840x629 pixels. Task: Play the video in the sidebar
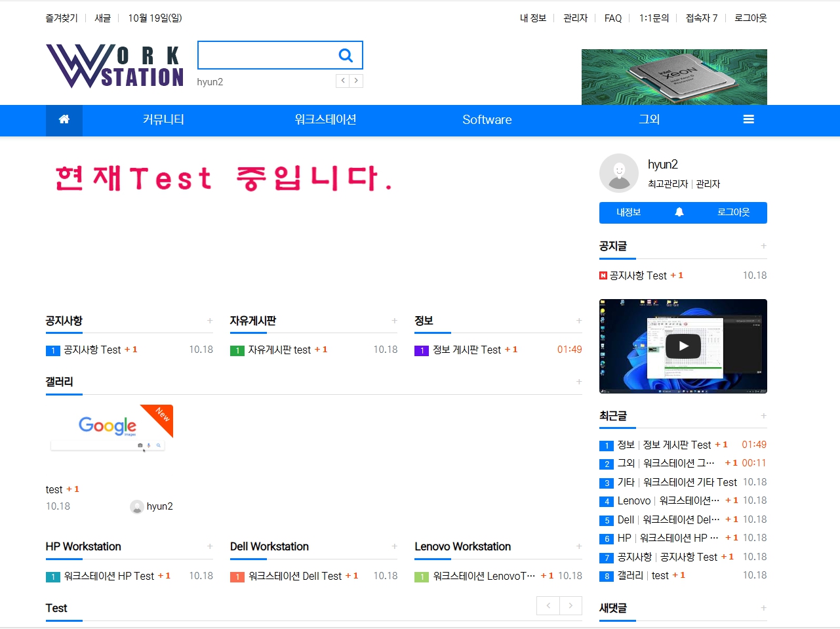coord(683,346)
